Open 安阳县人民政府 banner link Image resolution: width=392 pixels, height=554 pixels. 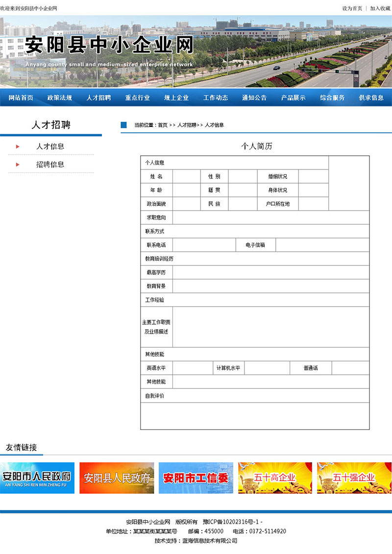click(x=117, y=478)
